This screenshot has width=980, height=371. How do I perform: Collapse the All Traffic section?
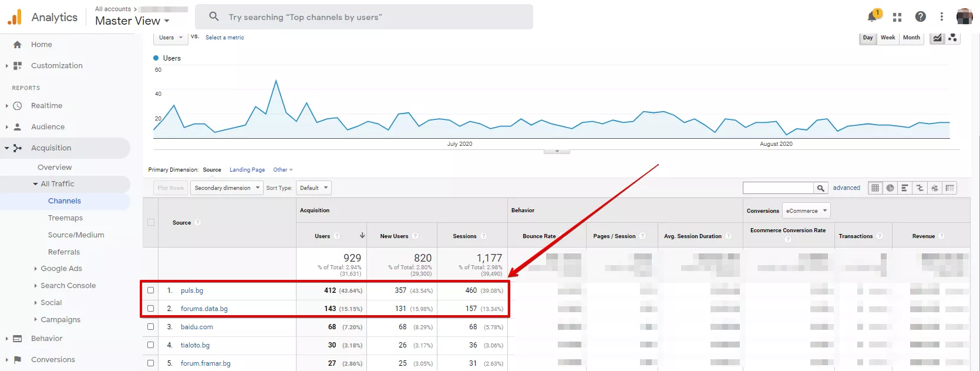coord(35,184)
